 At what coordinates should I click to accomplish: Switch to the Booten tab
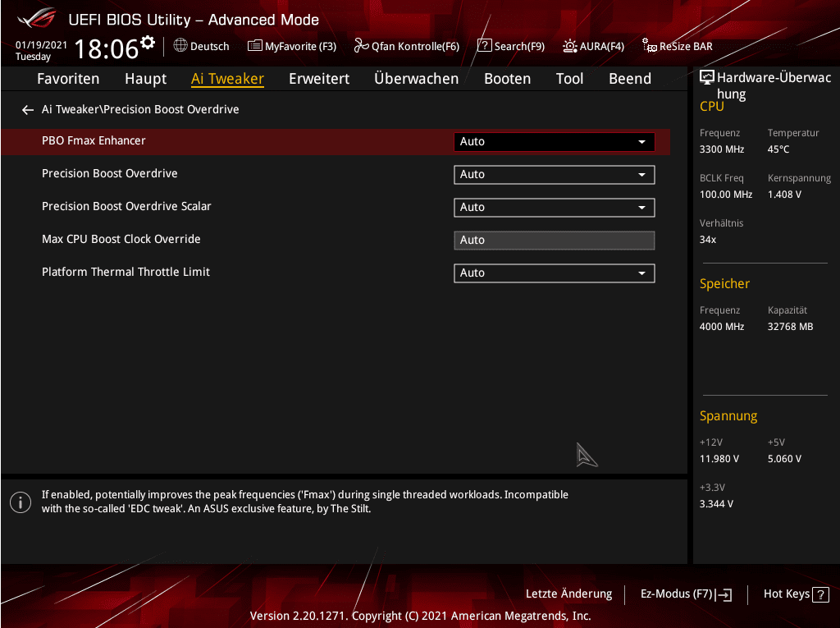coord(507,78)
